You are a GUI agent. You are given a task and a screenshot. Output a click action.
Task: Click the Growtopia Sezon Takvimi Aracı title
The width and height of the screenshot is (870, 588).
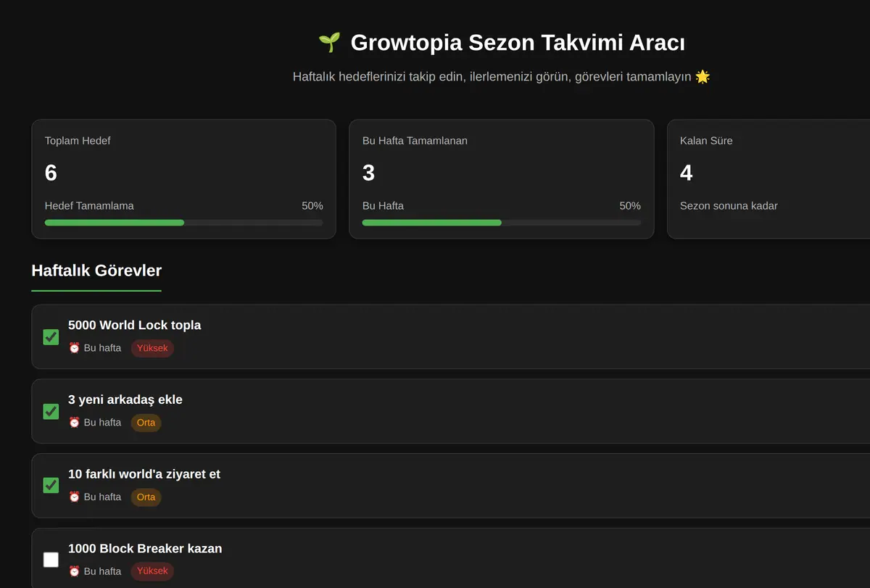pyautogui.click(x=518, y=43)
